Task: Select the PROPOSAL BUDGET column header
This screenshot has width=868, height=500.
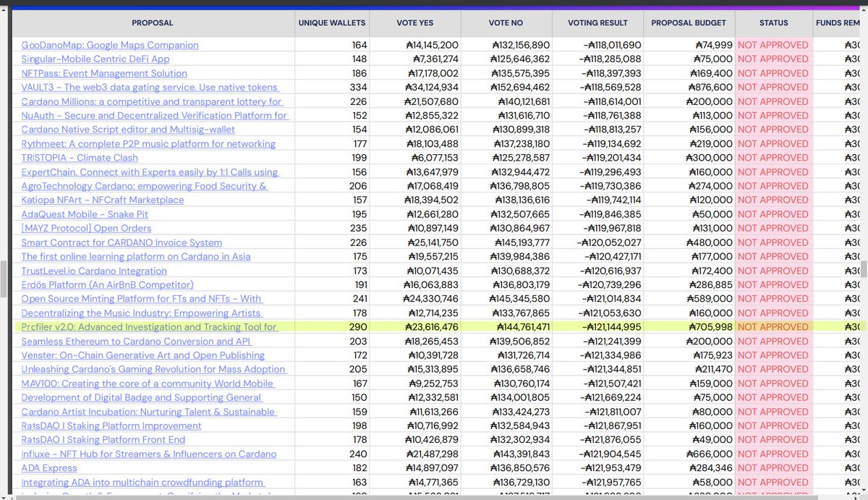Action: coord(689,23)
